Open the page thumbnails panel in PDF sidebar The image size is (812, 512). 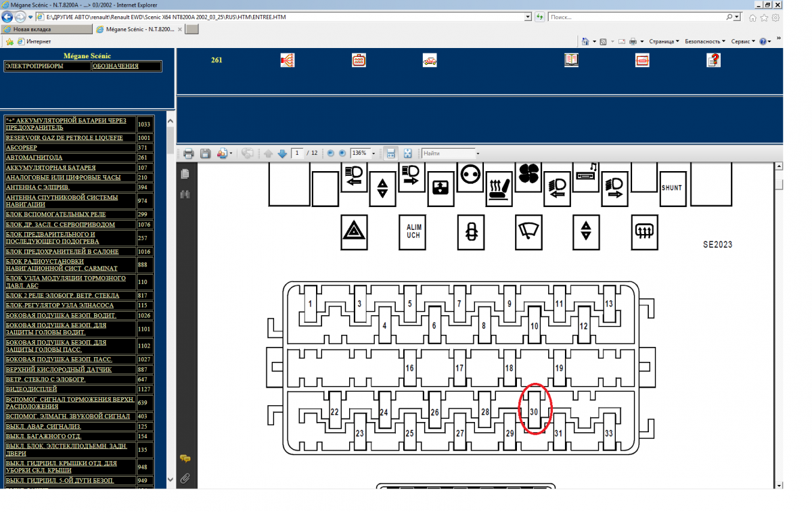[185, 174]
